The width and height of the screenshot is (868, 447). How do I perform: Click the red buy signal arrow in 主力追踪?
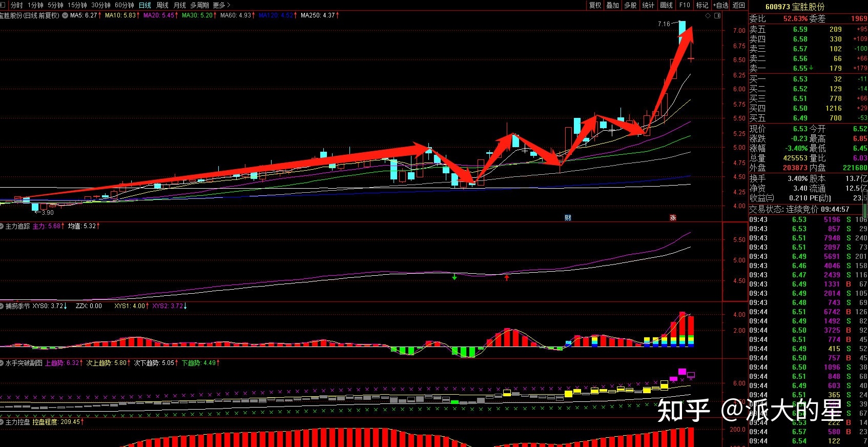point(507,278)
